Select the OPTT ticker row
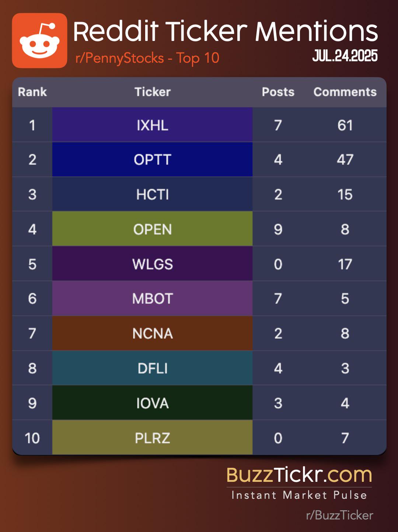Screen dimensions: 398x532 pyautogui.click(x=199, y=159)
